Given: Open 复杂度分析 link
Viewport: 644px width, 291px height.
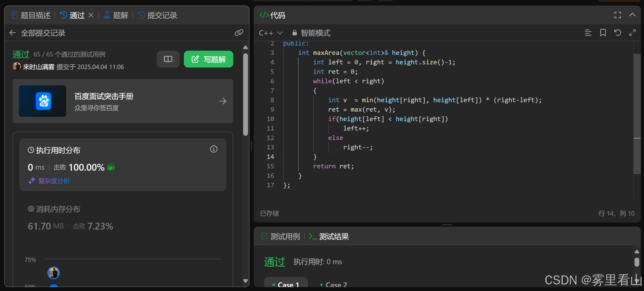Looking at the screenshot, I should click(x=54, y=181).
